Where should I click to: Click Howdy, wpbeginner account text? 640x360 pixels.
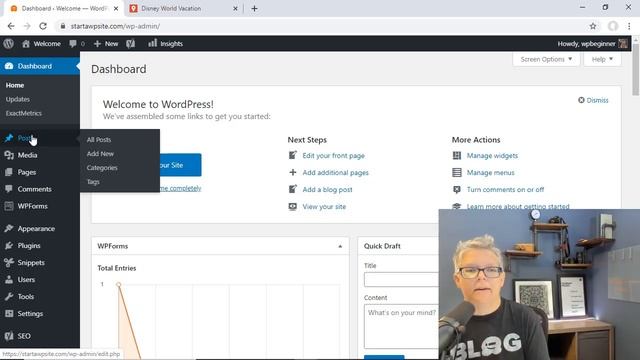[586, 44]
